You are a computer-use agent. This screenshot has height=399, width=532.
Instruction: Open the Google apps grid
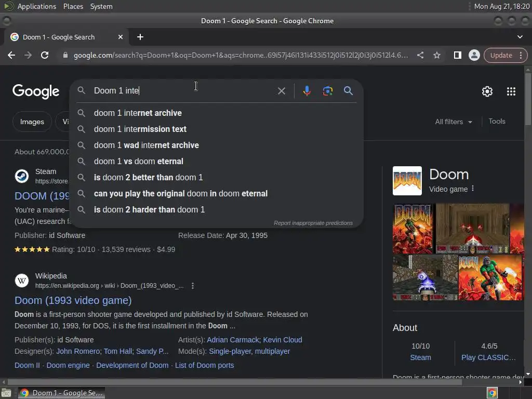(x=511, y=91)
